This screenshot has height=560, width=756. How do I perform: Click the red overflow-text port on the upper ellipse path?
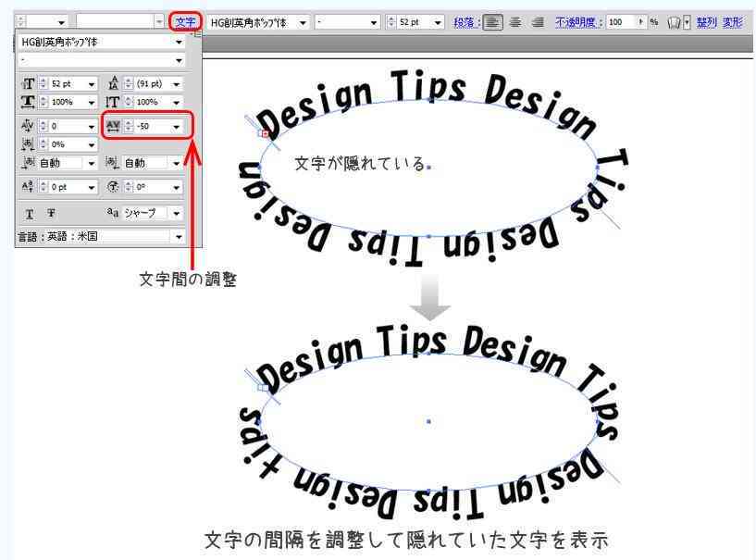click(x=265, y=133)
